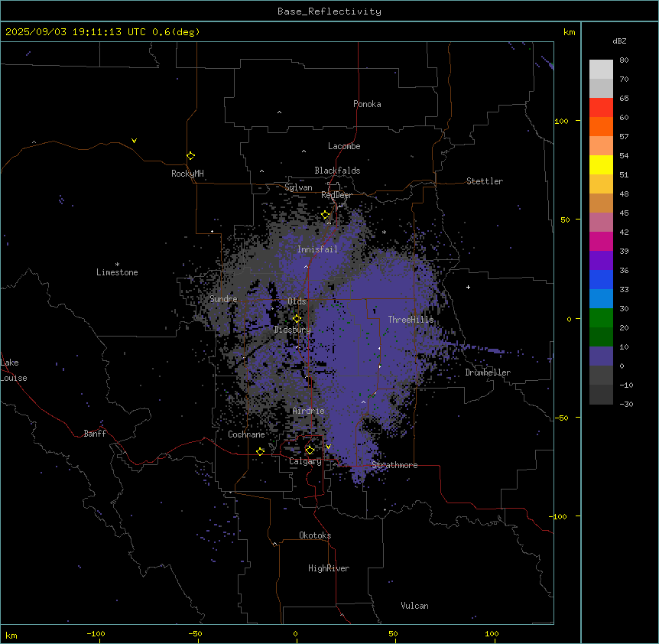Screen dimensions: 659x644
Task: Click the Sylvan label
Action: click(x=298, y=187)
